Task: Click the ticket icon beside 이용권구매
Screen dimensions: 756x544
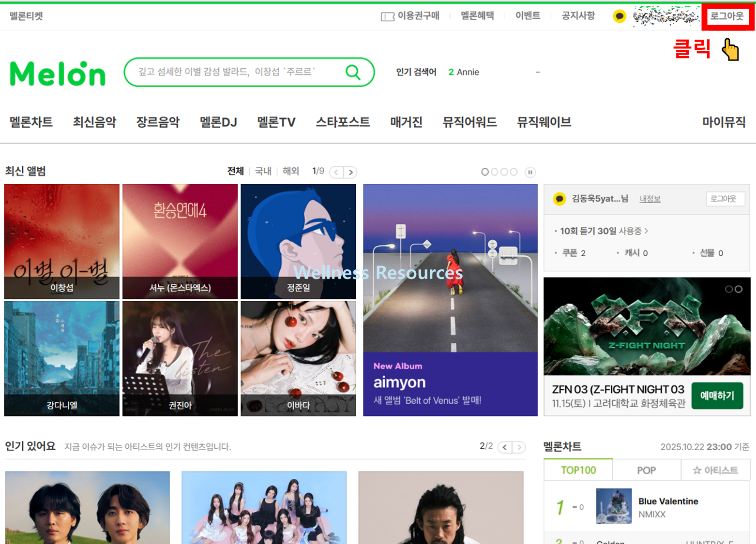Action: (387, 17)
